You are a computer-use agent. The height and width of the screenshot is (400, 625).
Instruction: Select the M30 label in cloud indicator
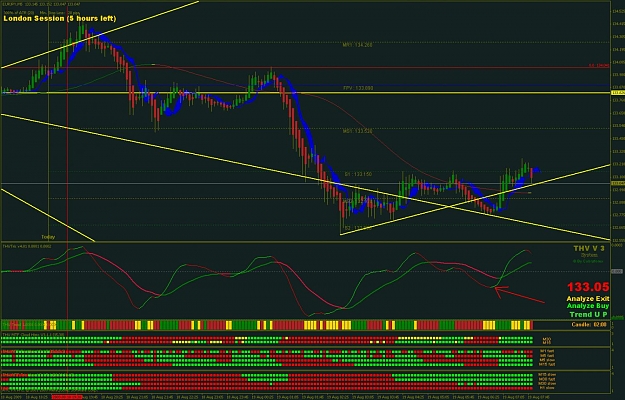click(547, 339)
